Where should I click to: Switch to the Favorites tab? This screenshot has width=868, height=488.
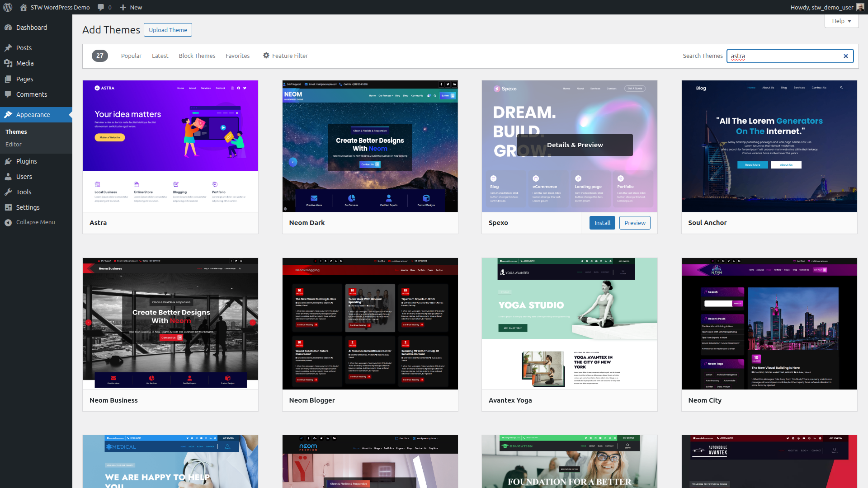(238, 56)
